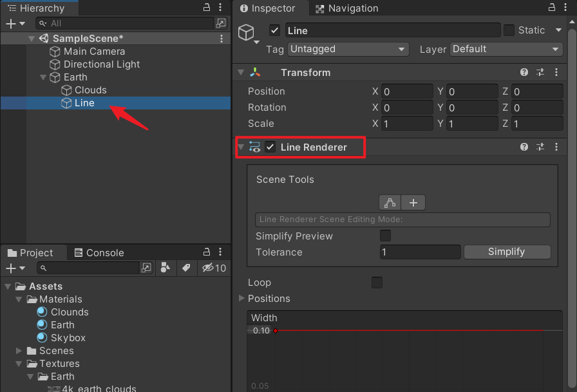
Task: Open Line Renderer help icon
Action: (524, 147)
